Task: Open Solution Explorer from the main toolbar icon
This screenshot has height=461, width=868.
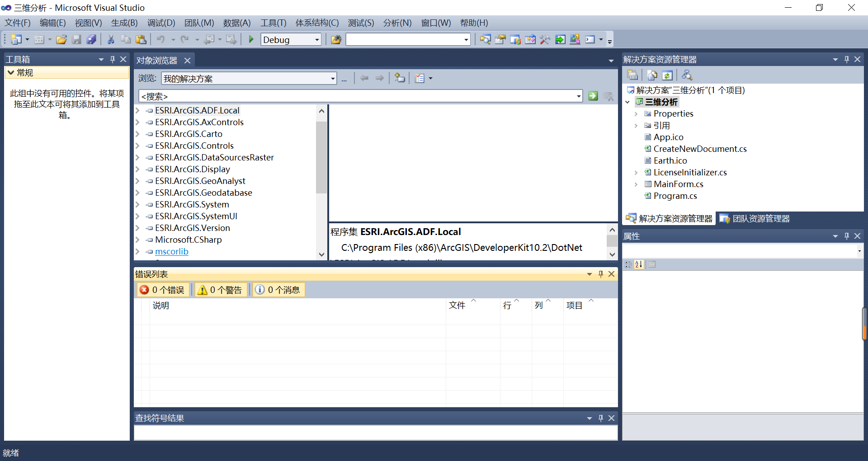Action: tap(485, 40)
